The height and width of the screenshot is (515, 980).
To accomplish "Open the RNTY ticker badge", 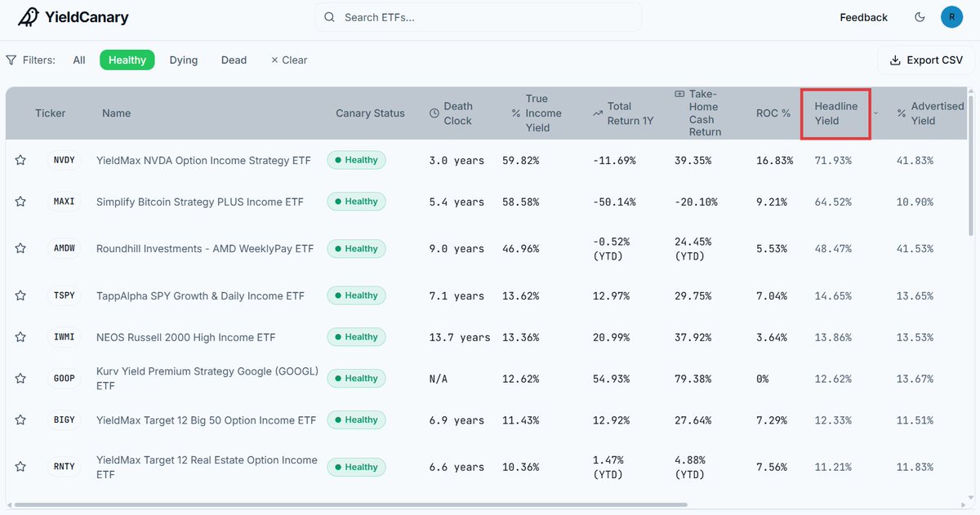I will [x=65, y=467].
